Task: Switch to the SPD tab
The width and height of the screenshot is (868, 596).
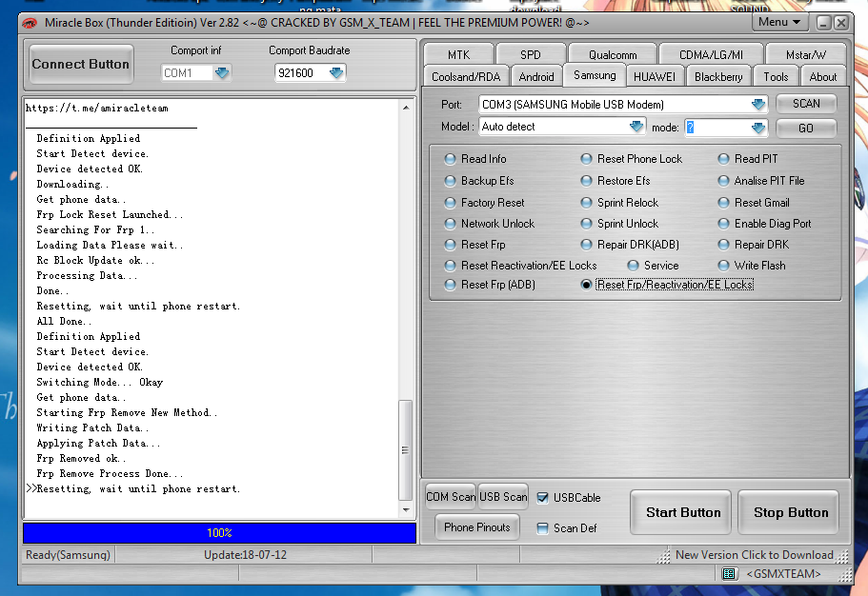Action: [x=531, y=55]
